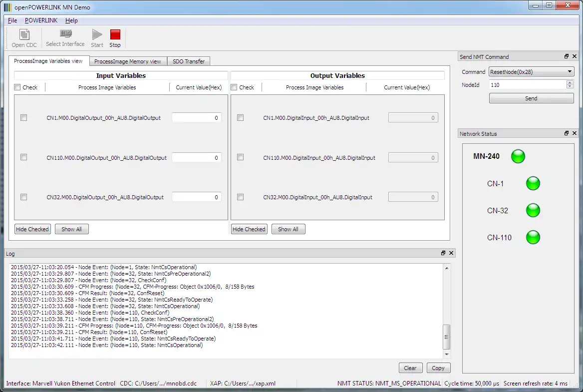This screenshot has height=392, width=583.
Task: Click the Screen refresh rate: 4 ms text
Action: [536, 383]
